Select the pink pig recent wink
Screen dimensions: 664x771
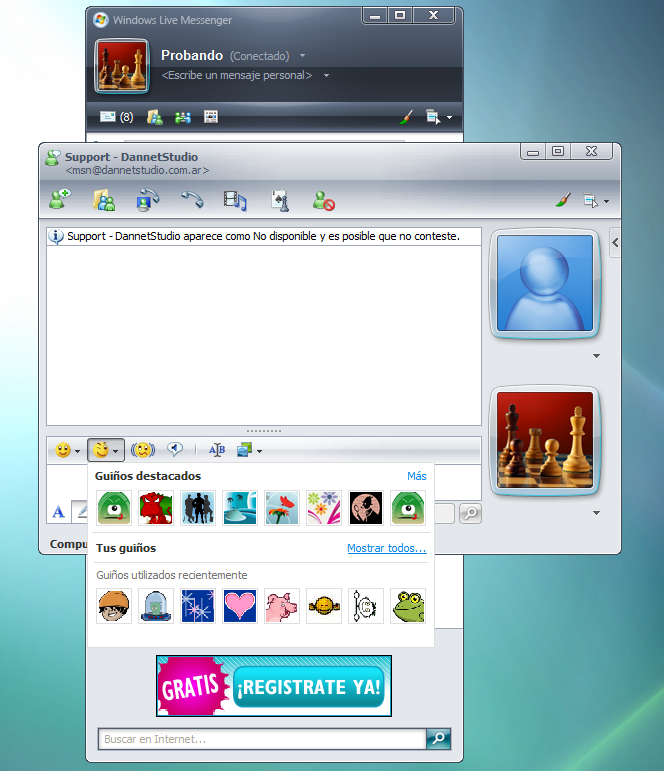(282, 606)
